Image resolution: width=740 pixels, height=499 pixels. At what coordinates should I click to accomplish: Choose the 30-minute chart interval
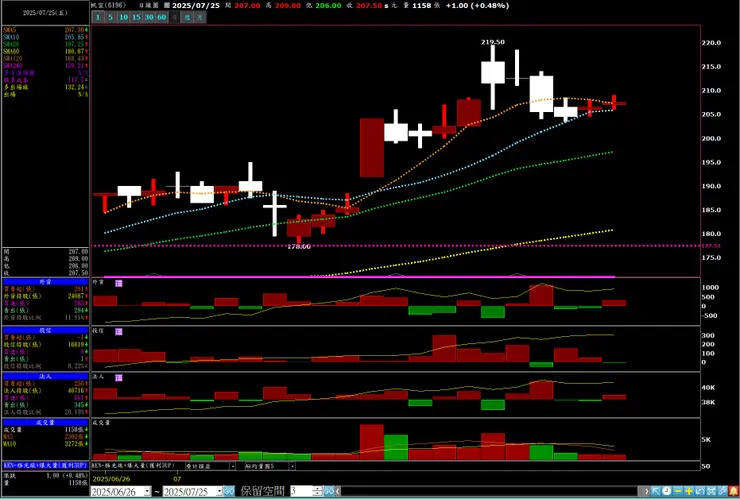[x=149, y=17]
